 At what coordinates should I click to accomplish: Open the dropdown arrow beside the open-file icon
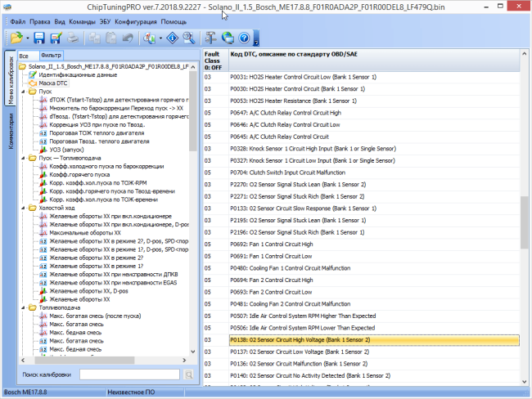click(28, 38)
